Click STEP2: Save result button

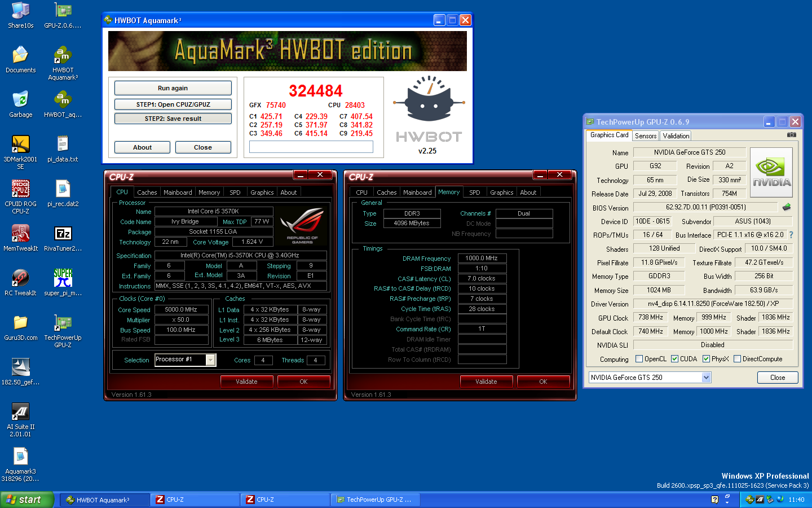click(173, 119)
